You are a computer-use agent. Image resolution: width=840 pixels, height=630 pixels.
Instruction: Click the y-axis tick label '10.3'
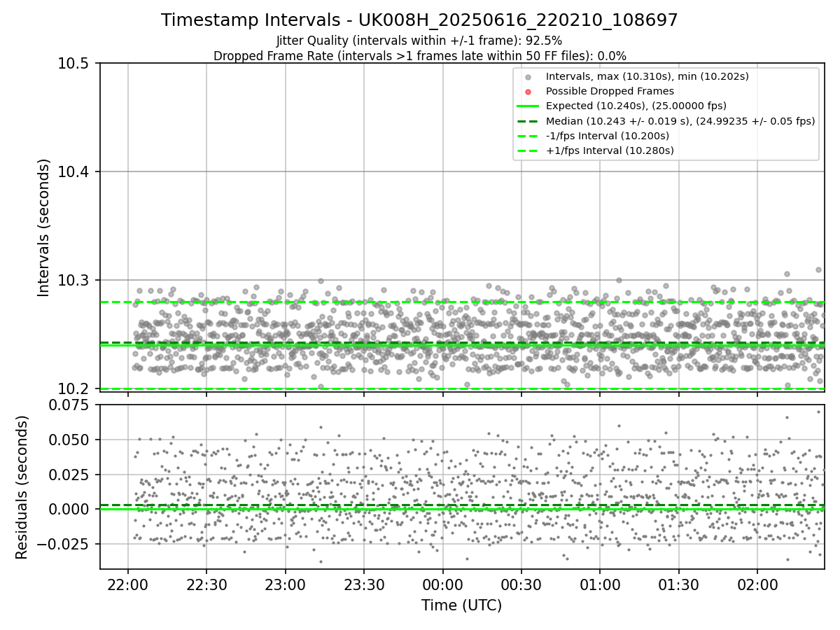point(73,281)
